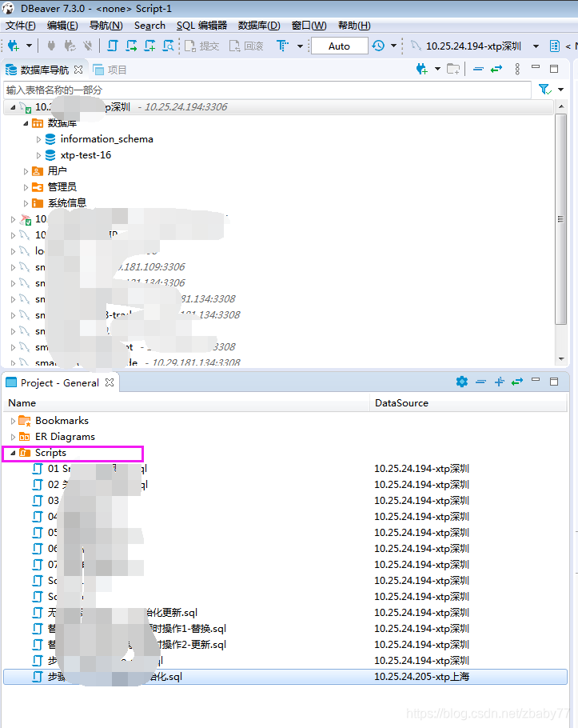Viewport: 578px width, 728px height.
Task: Click the new folder icon in navigator panel
Action: pyautogui.click(x=453, y=69)
